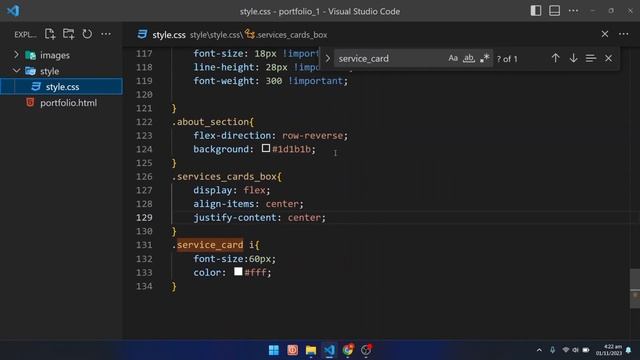This screenshot has height=360, width=640.
Task: Toggle Use Regular Expression in find
Action: [484, 58]
